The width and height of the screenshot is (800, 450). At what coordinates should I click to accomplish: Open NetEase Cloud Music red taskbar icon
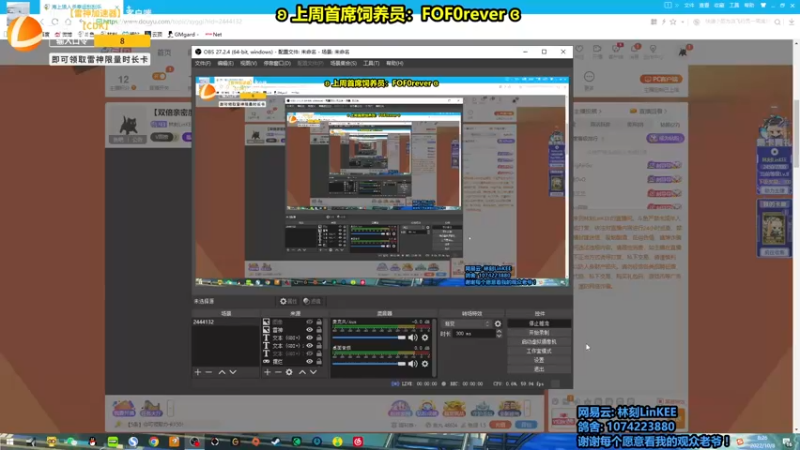coord(358,441)
